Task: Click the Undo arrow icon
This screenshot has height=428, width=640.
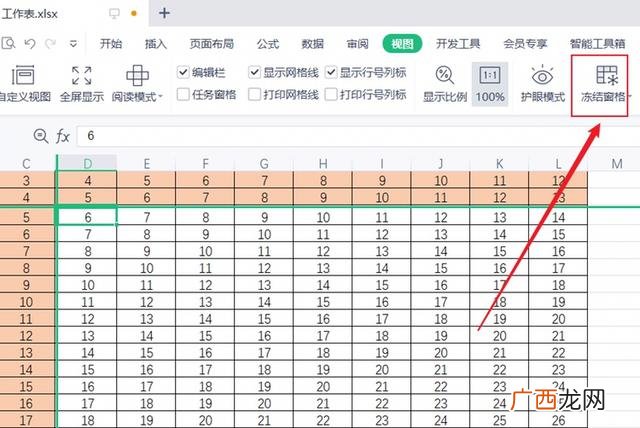Action: pos(30,43)
